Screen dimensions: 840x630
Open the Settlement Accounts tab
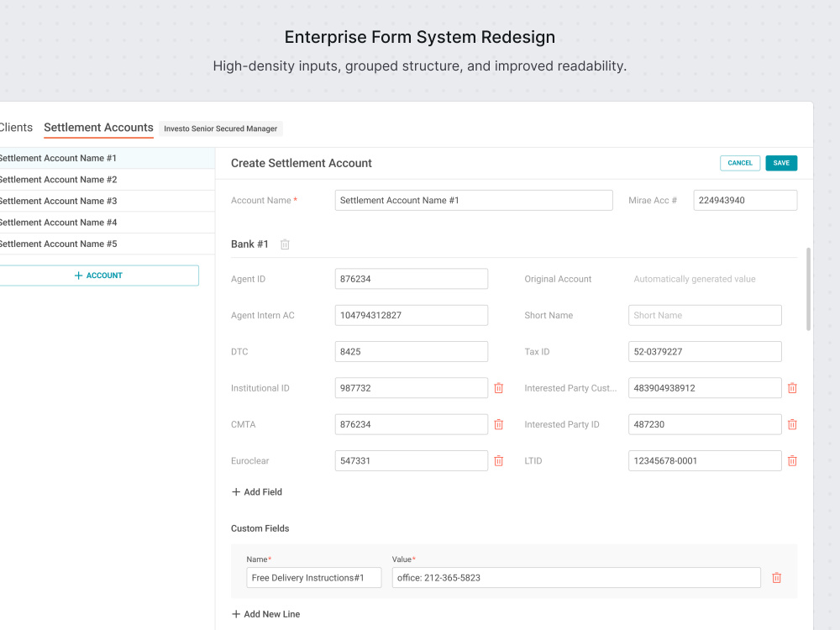click(x=98, y=128)
